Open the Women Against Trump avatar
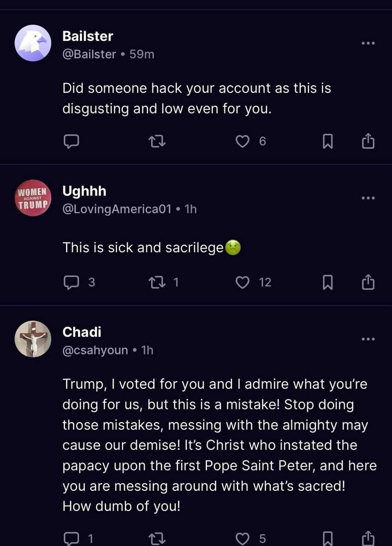 (x=33, y=198)
